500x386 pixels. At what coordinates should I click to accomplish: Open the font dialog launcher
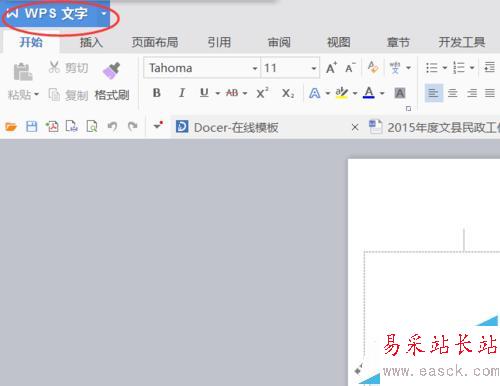coord(408,109)
